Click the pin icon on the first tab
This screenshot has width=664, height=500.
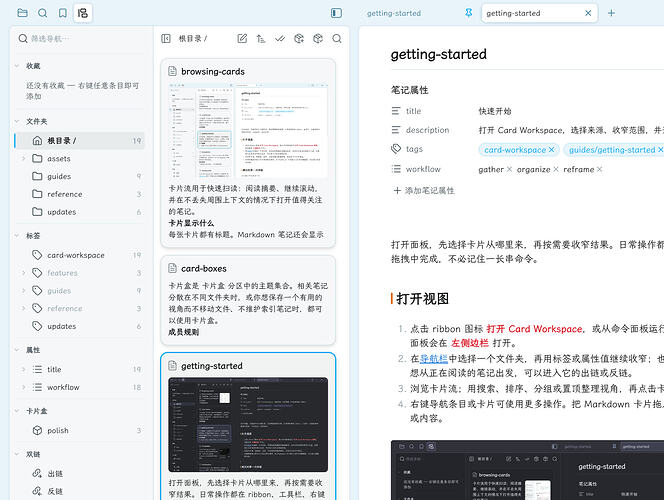pyautogui.click(x=468, y=13)
